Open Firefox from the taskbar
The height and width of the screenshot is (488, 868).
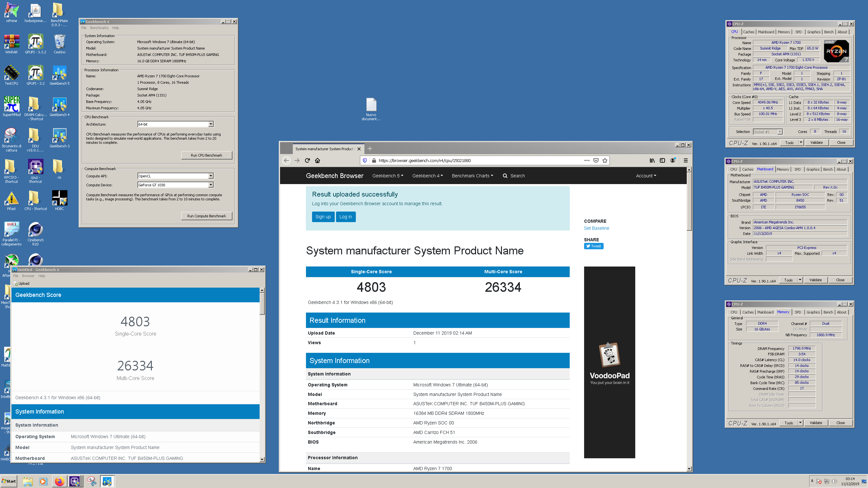[x=59, y=481]
